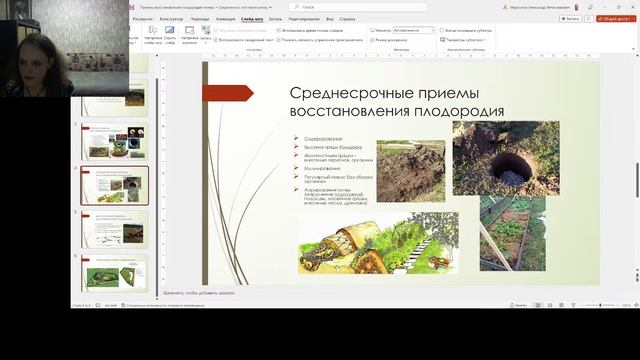Click the spell check icon in status bar
The image size is (640, 360).
click(x=98, y=305)
